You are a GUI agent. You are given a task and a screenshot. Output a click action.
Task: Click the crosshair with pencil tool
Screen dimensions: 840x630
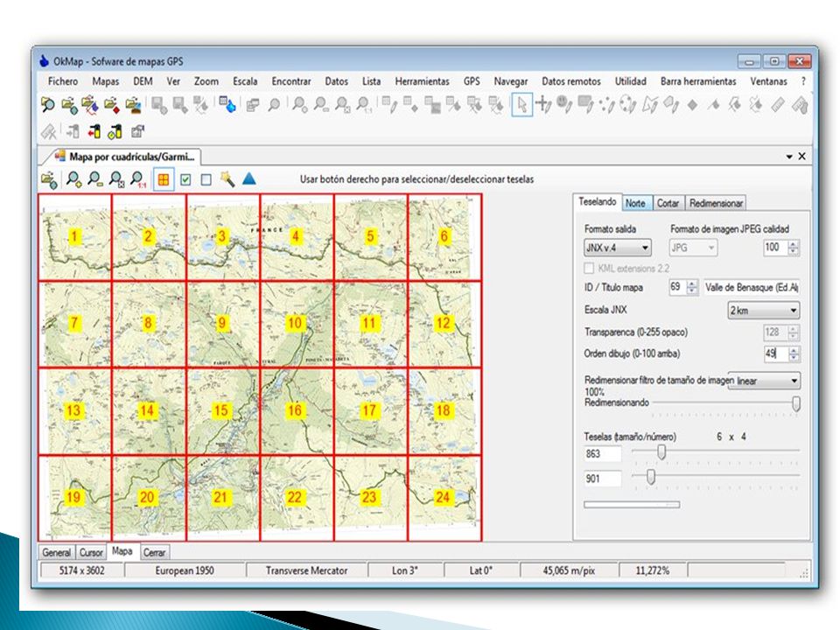[x=543, y=104]
